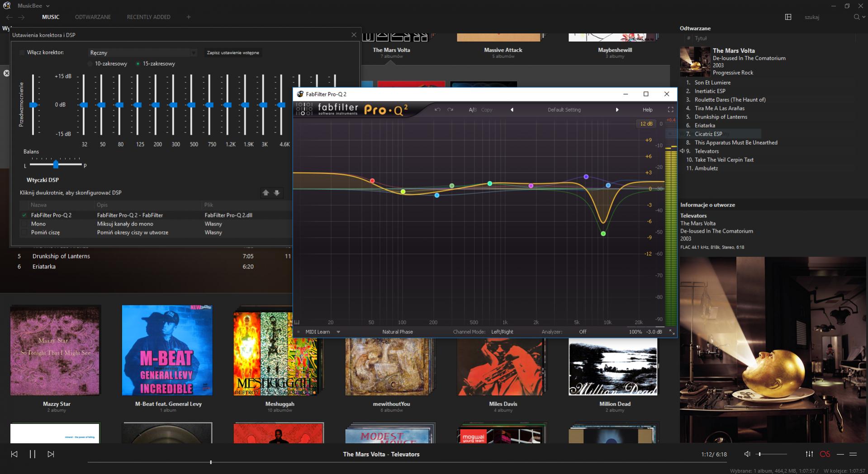
Task: Click the red EQ band point at 50 Hz
Action: coord(372,181)
